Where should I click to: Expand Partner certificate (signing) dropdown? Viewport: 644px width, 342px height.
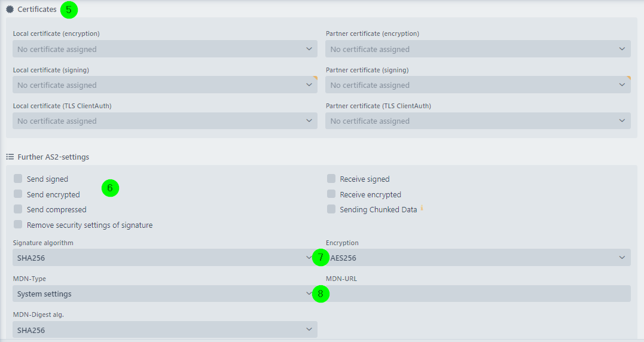point(477,85)
